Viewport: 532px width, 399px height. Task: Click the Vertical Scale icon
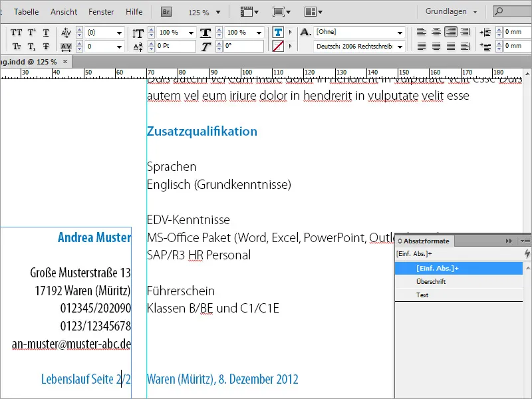pyautogui.click(x=138, y=33)
